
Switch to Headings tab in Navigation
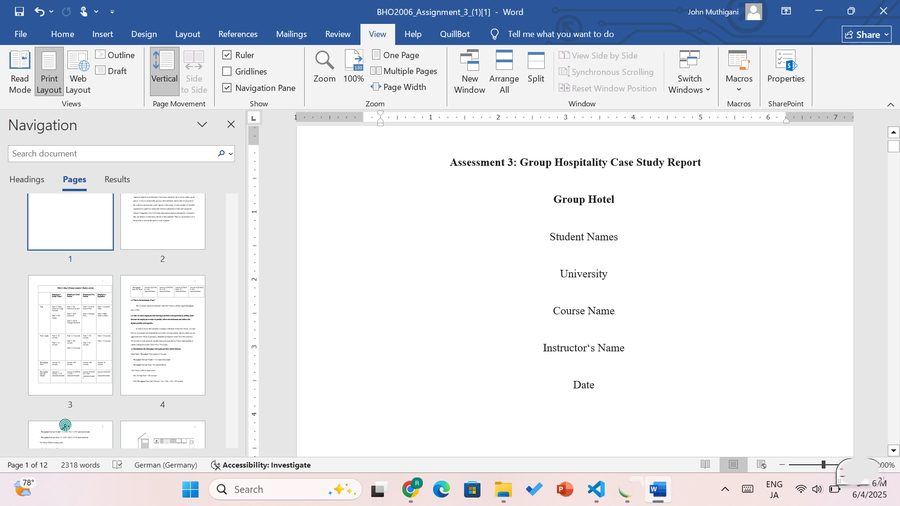click(26, 180)
